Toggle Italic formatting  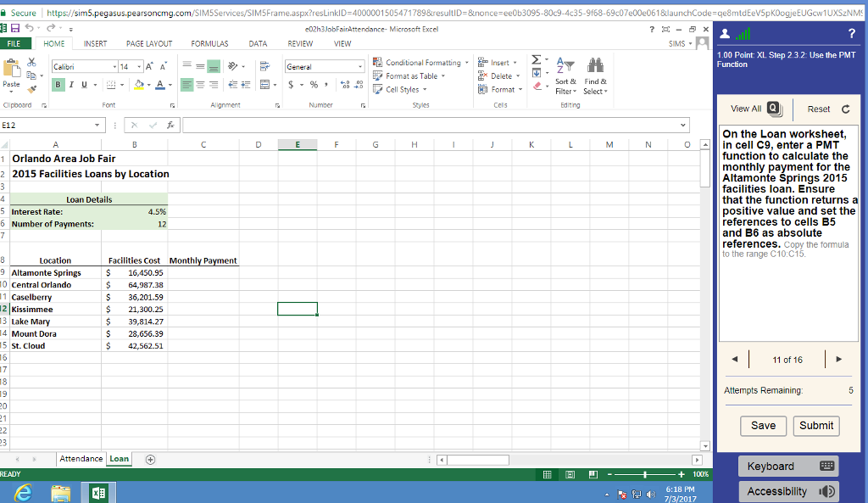pyautogui.click(x=70, y=84)
